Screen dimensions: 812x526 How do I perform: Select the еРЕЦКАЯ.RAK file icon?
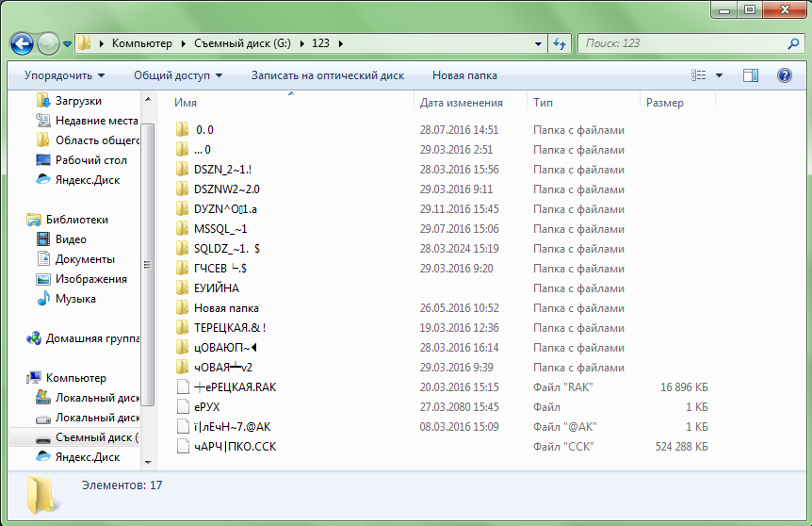click(x=183, y=387)
